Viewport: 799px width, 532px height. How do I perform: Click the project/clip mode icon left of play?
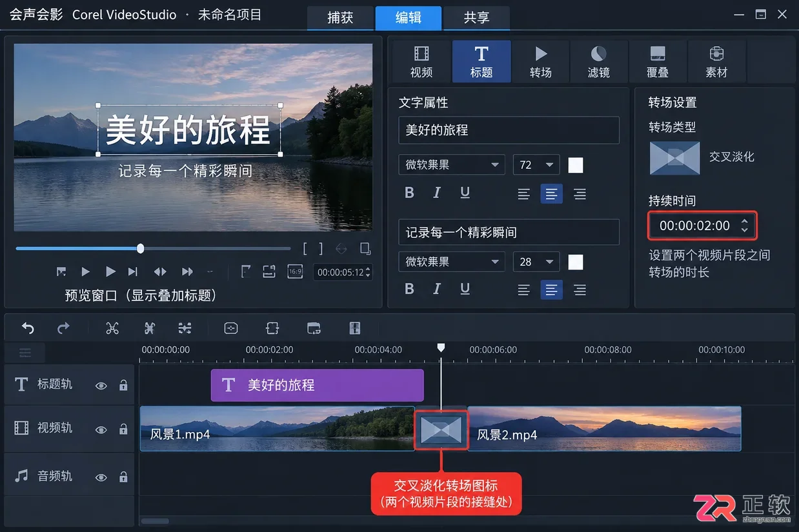pos(61,271)
